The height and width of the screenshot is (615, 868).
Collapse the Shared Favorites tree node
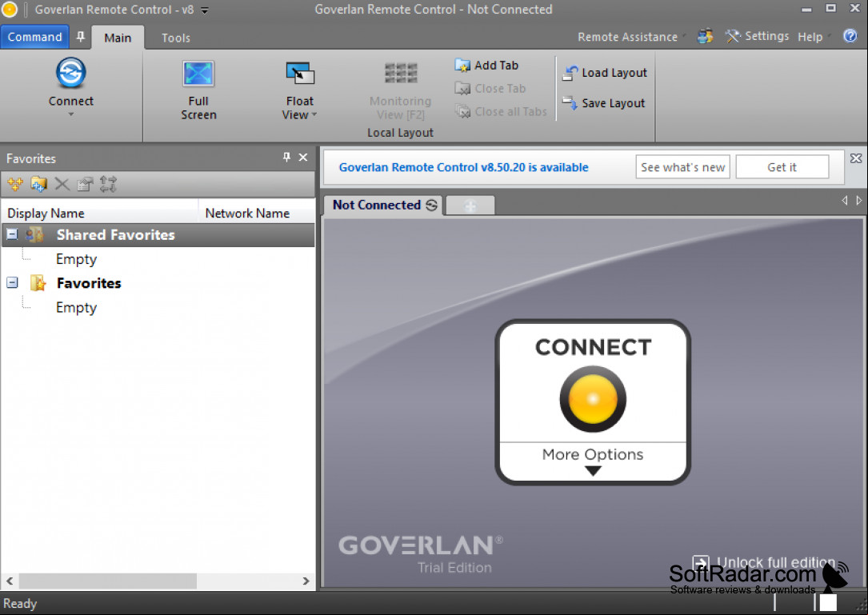[x=12, y=234]
